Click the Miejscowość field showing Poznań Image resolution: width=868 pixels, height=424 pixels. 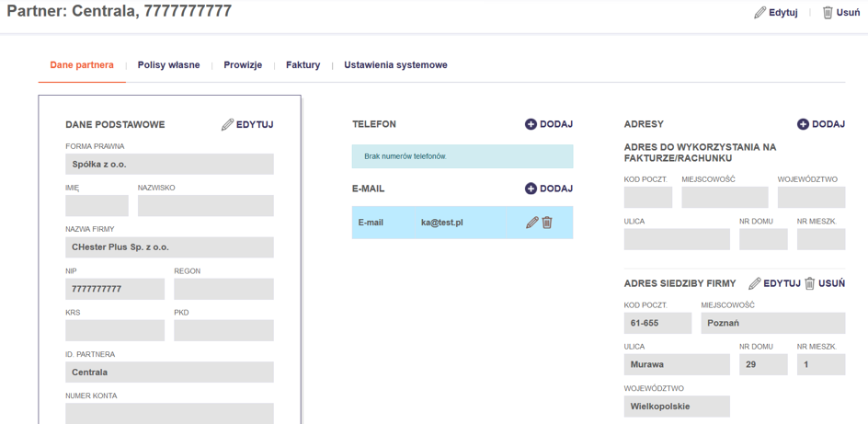coord(772,324)
